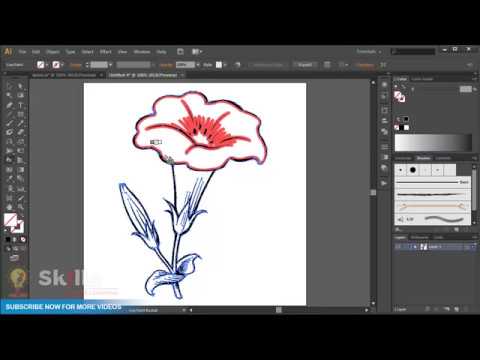Select the Pencil tool

[x=20, y=123]
